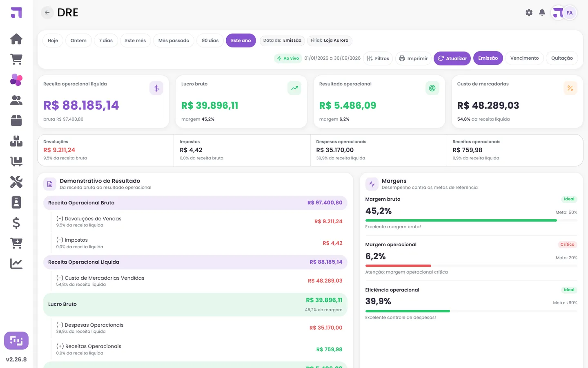Open the date range 01/01/2026 a 30/09/2026
588x368 pixels.
click(x=332, y=58)
